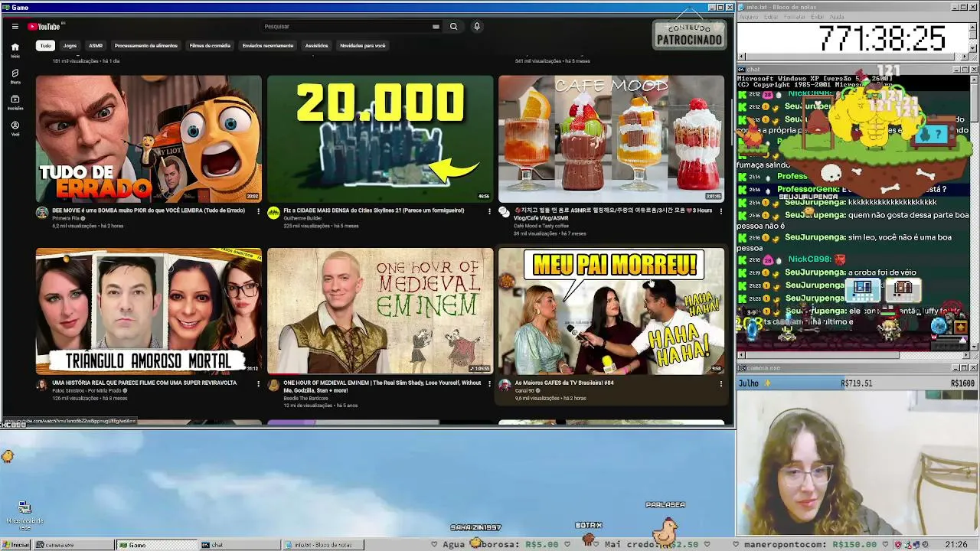Screen dimensions: 980x551
Task: Click the taskbar clock showing 21:26
Action: tap(956, 545)
